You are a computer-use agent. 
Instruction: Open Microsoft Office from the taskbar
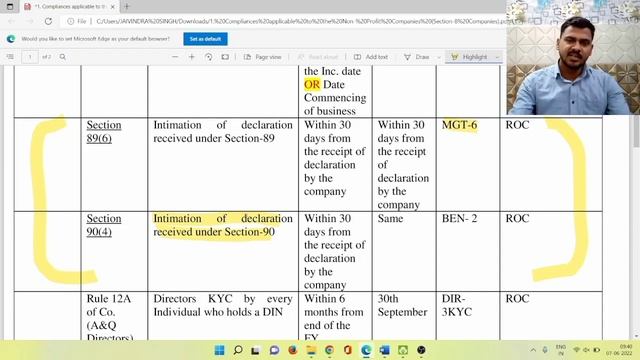point(348,350)
